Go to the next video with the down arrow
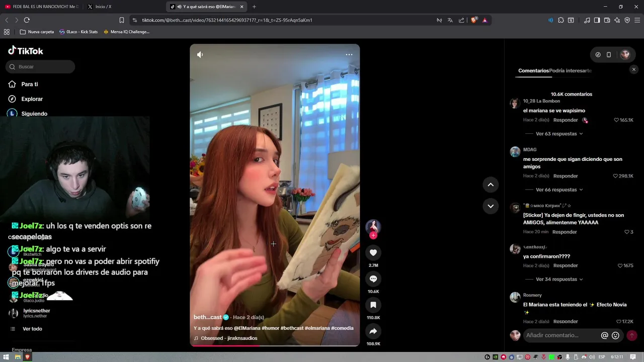The height and width of the screenshot is (362, 644). [x=491, y=206]
